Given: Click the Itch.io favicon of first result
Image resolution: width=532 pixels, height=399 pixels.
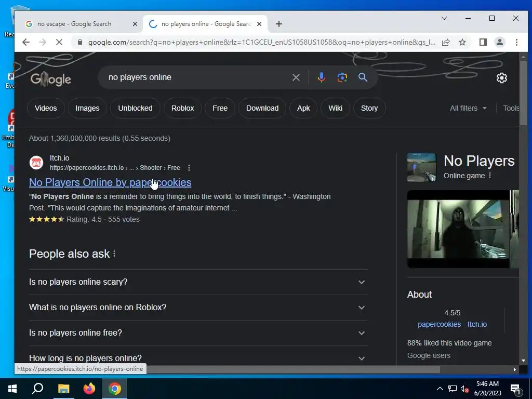Looking at the screenshot, I should pyautogui.click(x=36, y=163).
